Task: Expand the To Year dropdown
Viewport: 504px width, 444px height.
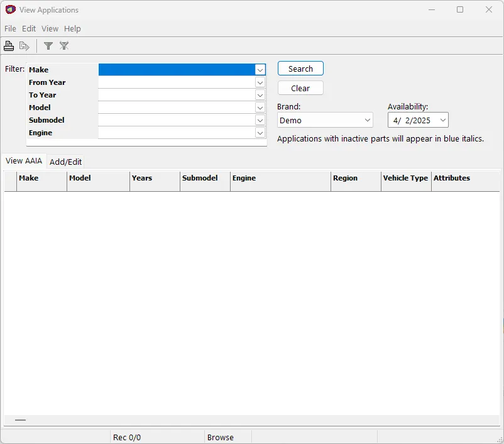Action: [x=260, y=95]
